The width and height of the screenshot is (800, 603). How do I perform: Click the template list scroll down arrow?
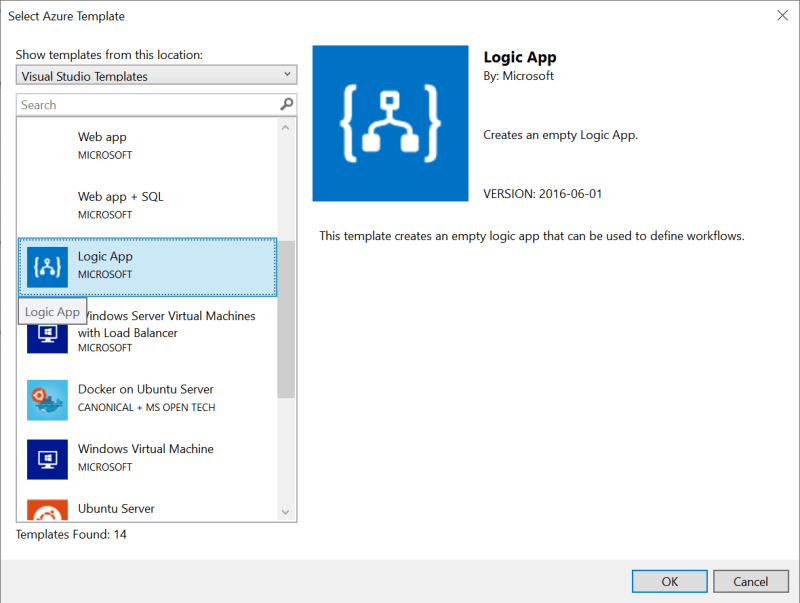coord(286,512)
